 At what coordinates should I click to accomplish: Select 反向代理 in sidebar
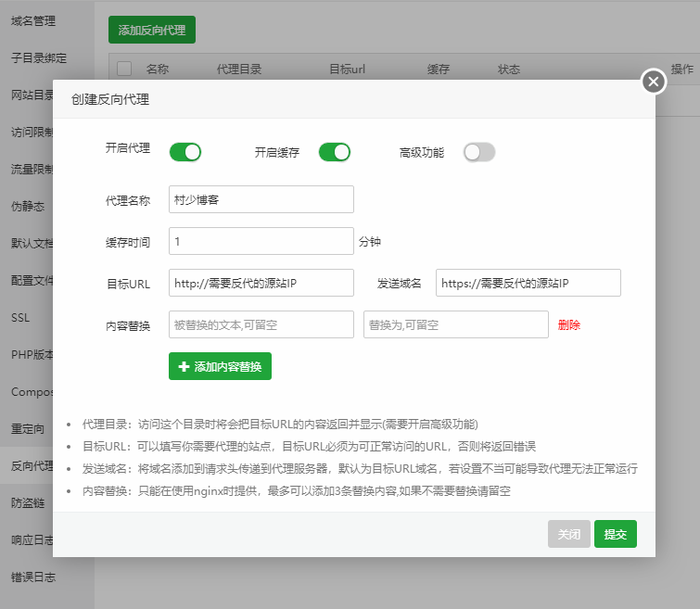tap(32, 465)
